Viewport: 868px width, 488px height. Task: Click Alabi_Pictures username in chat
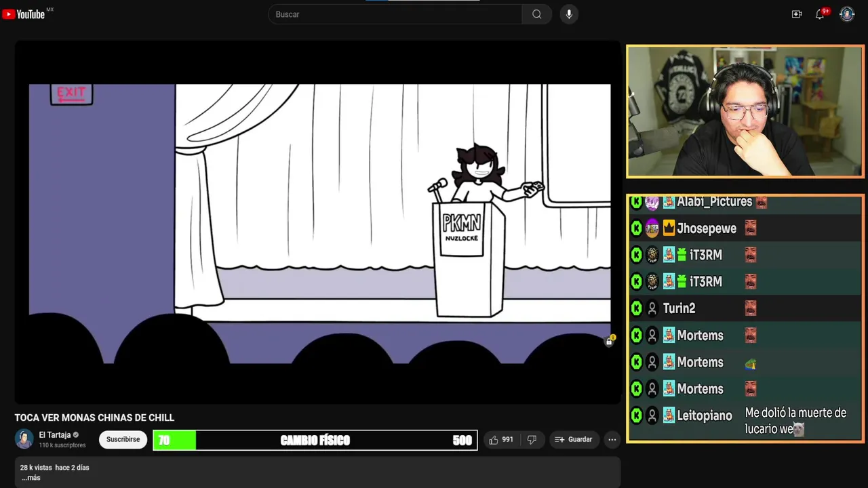click(715, 202)
